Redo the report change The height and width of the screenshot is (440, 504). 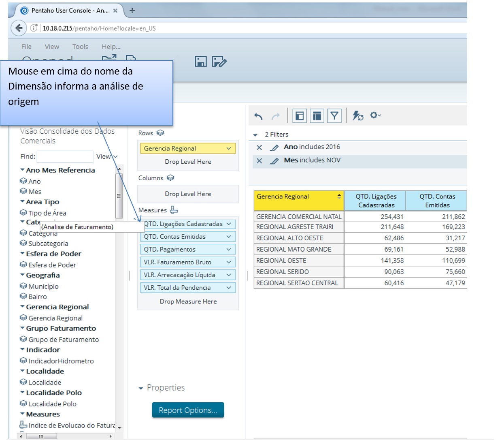point(276,115)
